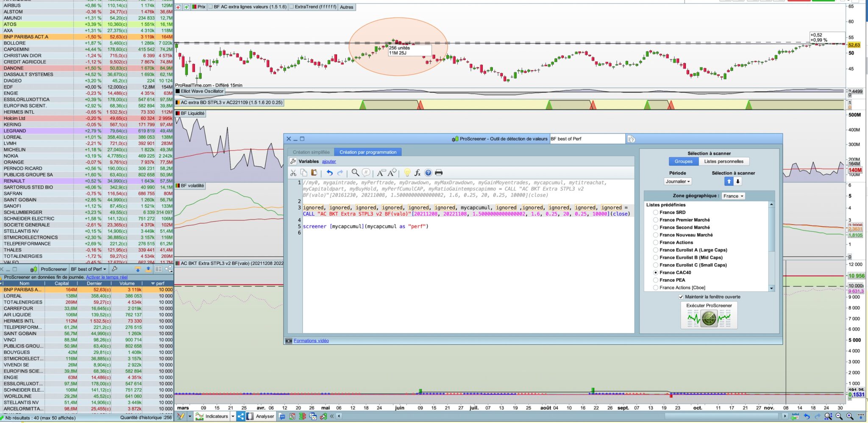
Task: Zoom in the chart horizontally
Action: coord(850,417)
